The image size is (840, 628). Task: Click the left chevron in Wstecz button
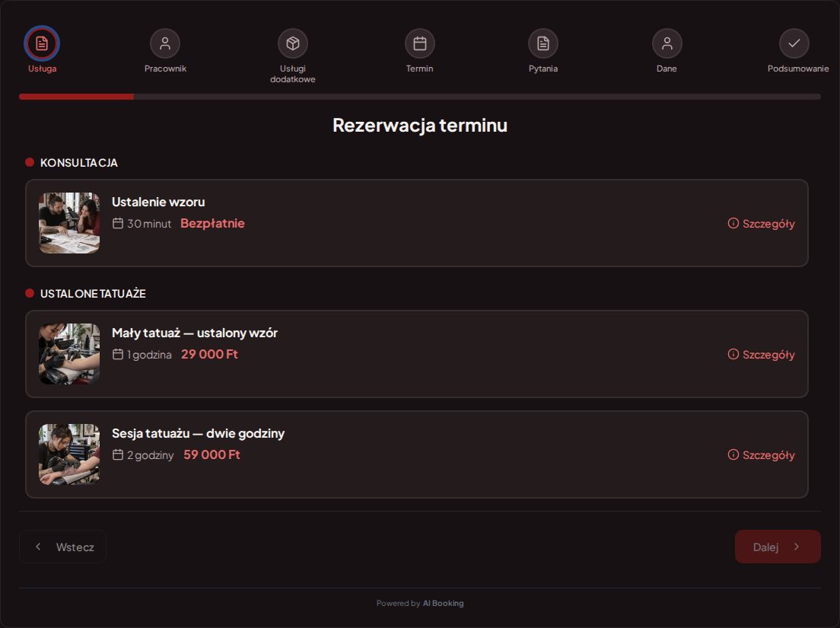pos(38,547)
